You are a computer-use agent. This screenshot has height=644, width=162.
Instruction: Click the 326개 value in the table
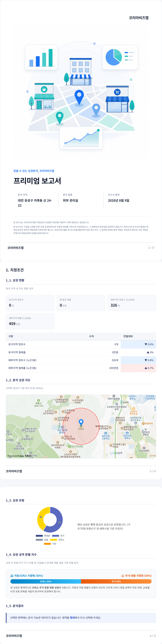115,360
